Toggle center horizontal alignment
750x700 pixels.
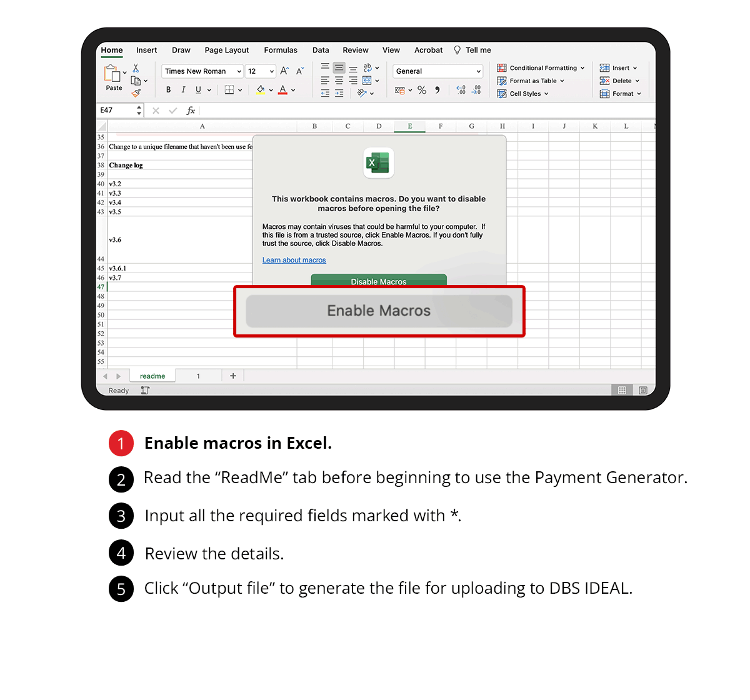(x=339, y=81)
